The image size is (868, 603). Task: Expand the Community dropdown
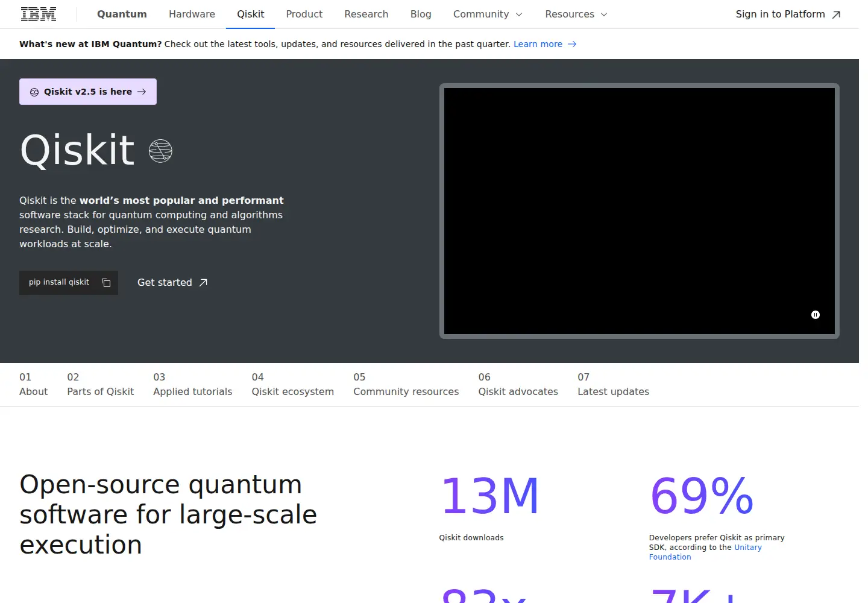tap(488, 14)
